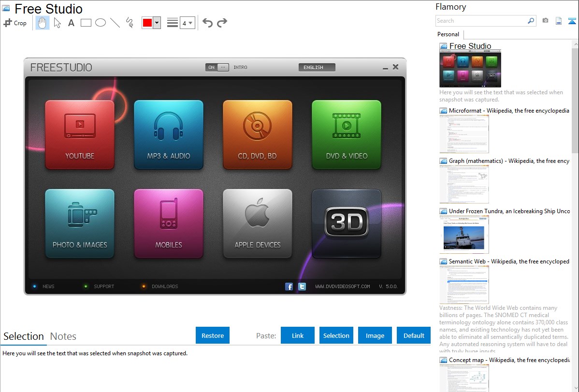Pick the ellipse drawing tool
The width and height of the screenshot is (579, 392).
point(101,23)
